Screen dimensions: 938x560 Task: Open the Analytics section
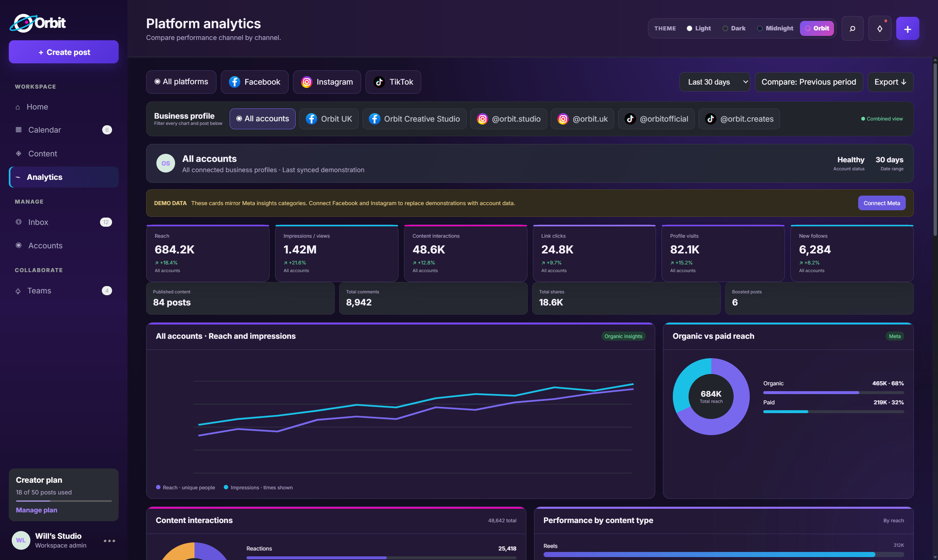[x=64, y=177]
